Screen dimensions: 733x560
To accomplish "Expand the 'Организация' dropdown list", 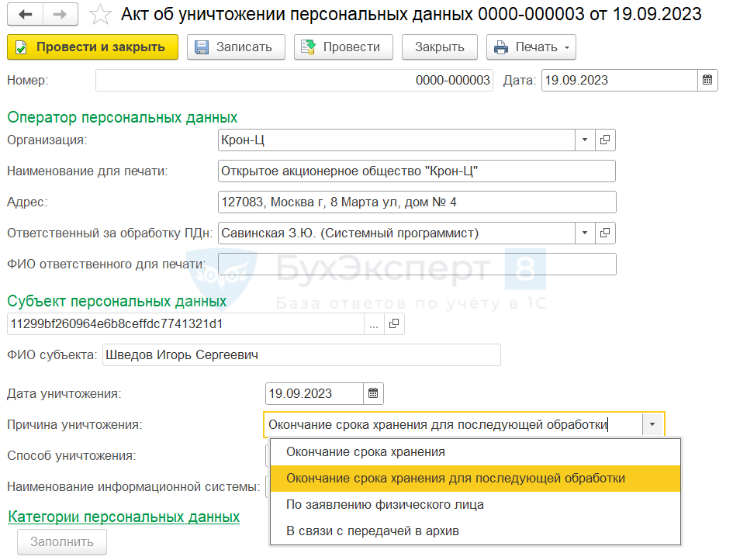I will click(x=585, y=140).
